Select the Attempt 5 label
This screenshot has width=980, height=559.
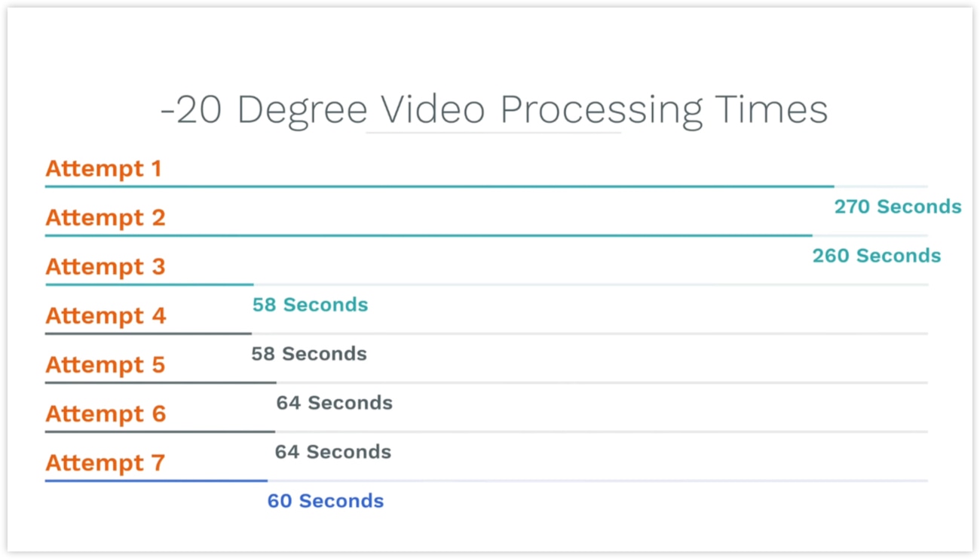106,364
